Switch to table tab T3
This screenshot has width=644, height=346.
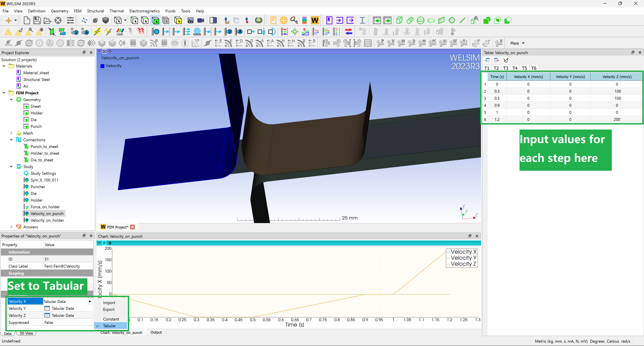coord(505,68)
